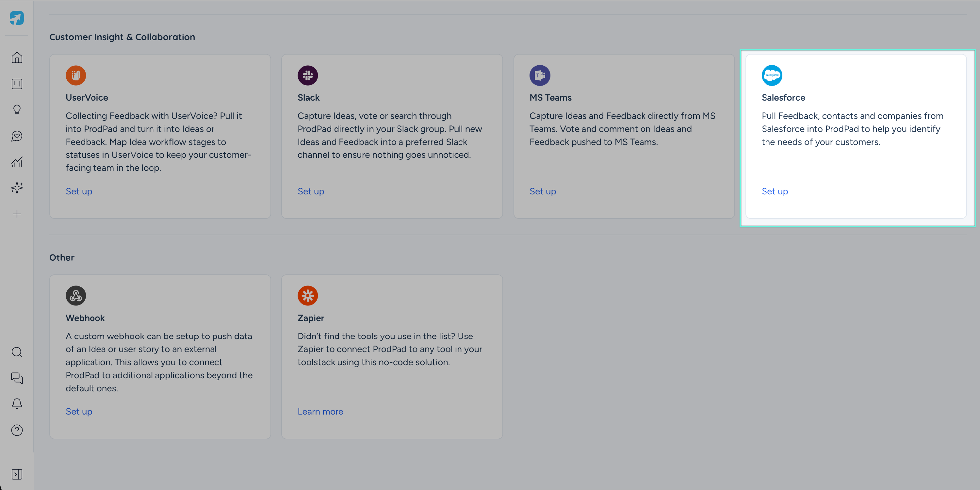
Task: Open the AI sparkle icon in sidebar
Action: pyautogui.click(x=17, y=188)
